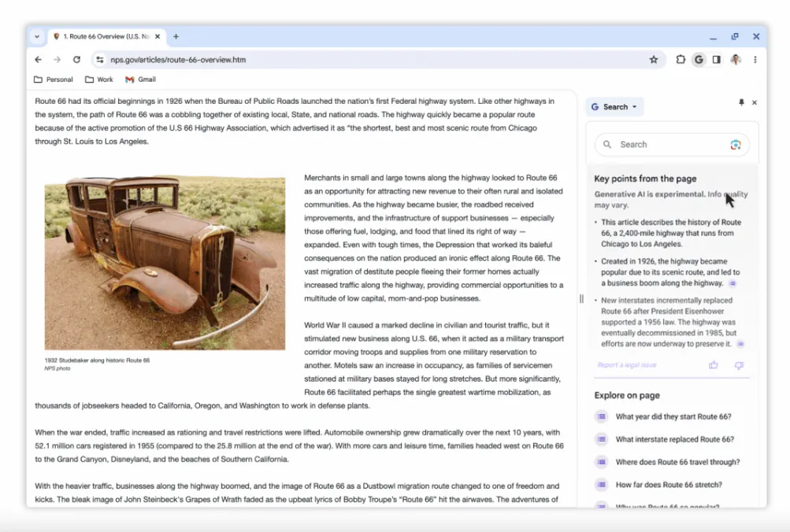Click magnifier icon in side panel search

tap(607, 145)
